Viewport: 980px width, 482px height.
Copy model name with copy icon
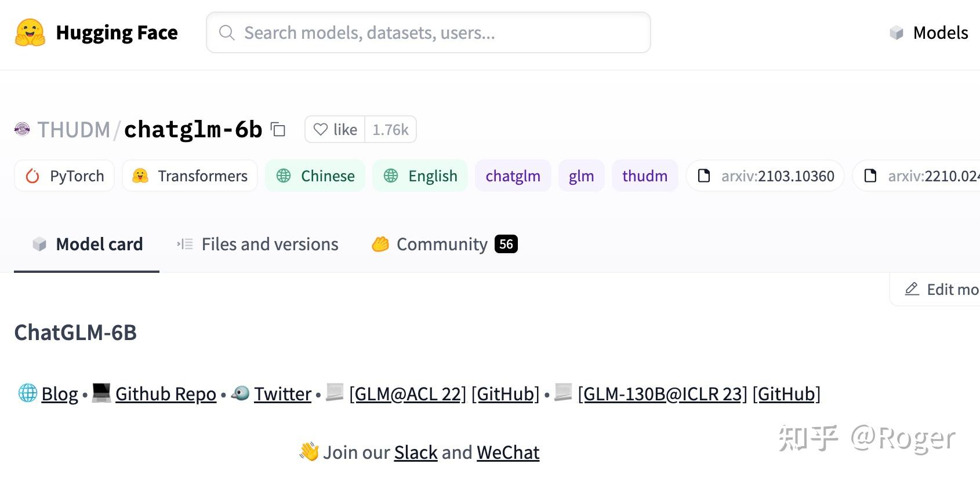278,129
